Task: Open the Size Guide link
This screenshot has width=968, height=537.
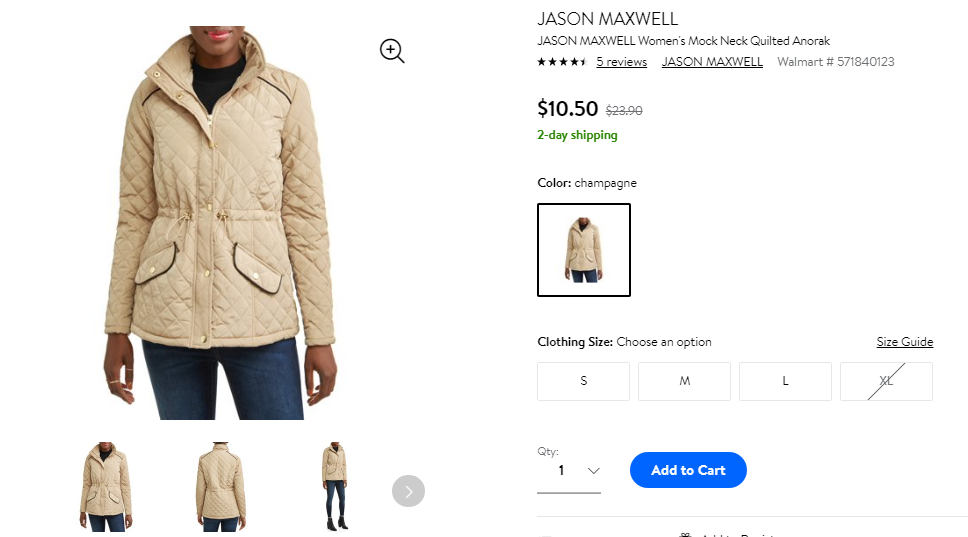Action: coord(905,342)
